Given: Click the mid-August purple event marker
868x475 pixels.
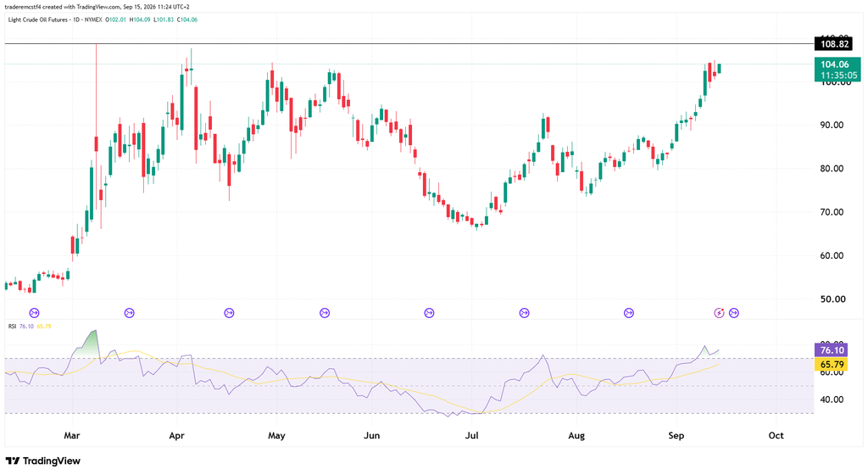Looking at the screenshot, I should point(629,313).
